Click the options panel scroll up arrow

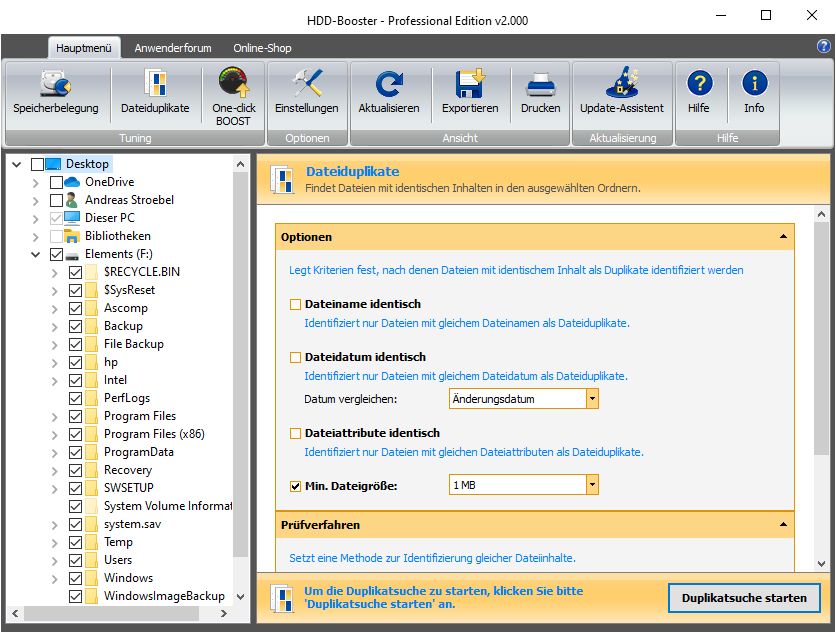822,214
